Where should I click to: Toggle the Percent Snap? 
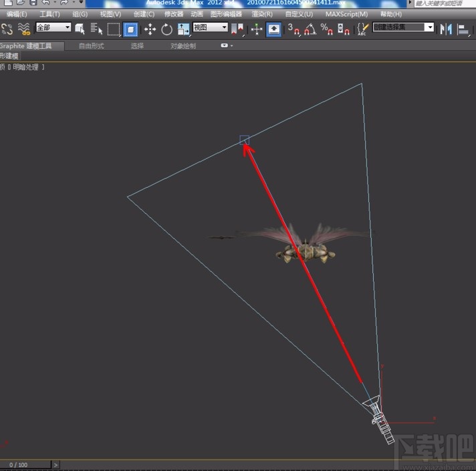(327, 29)
